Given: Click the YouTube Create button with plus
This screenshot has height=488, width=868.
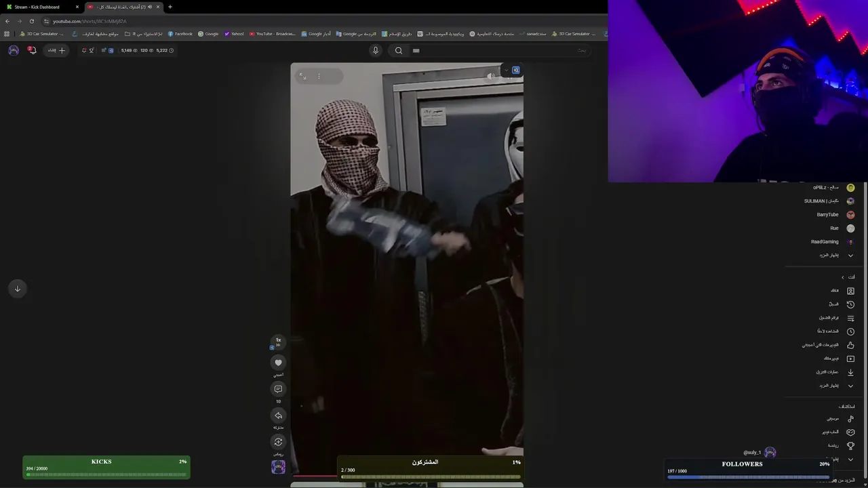Looking at the screenshot, I should click(x=56, y=50).
